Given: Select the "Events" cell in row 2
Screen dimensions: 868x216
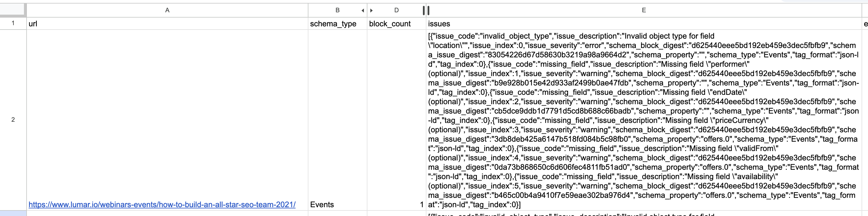Looking at the screenshot, I should 337,120.
